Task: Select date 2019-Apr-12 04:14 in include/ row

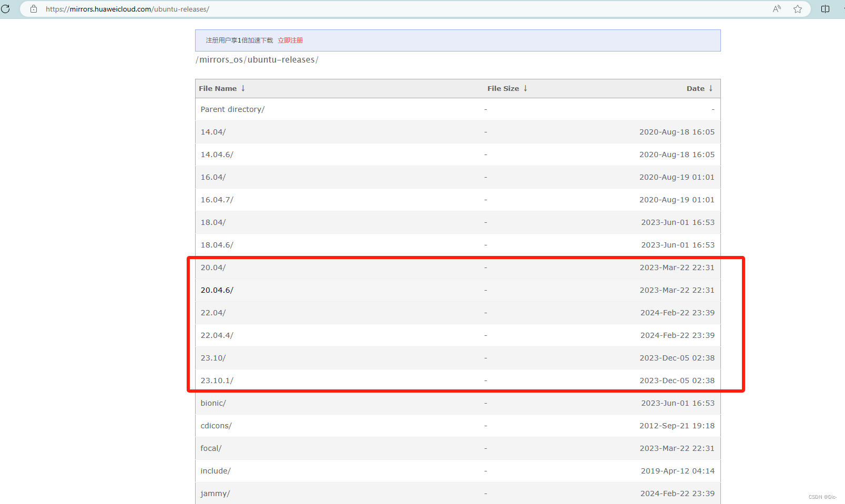Action: [x=678, y=471]
